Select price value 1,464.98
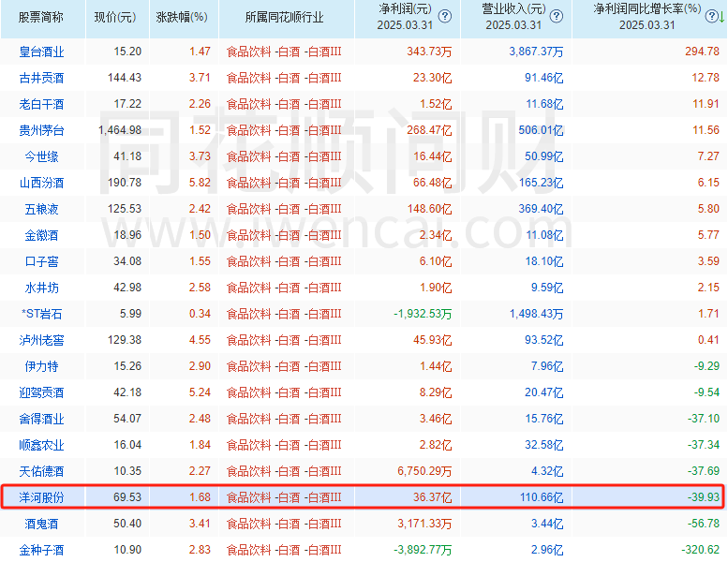The height and width of the screenshot is (562, 728). pyautogui.click(x=120, y=130)
